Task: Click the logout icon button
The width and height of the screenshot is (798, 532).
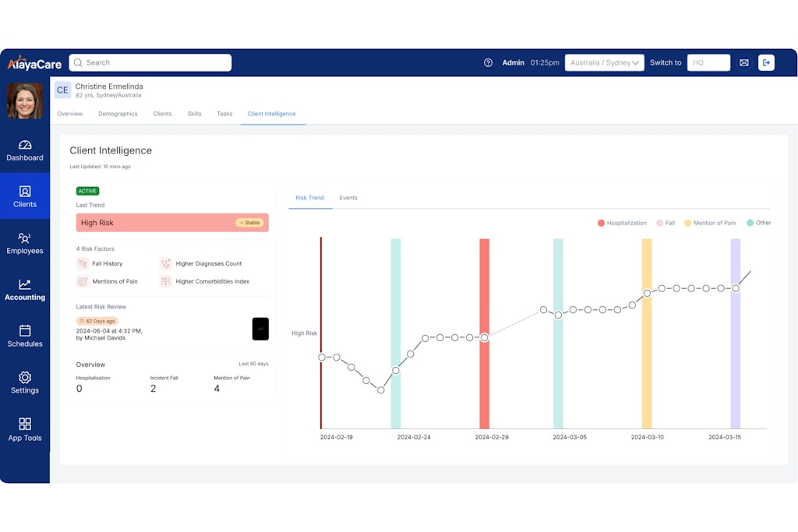Action: 766,63
